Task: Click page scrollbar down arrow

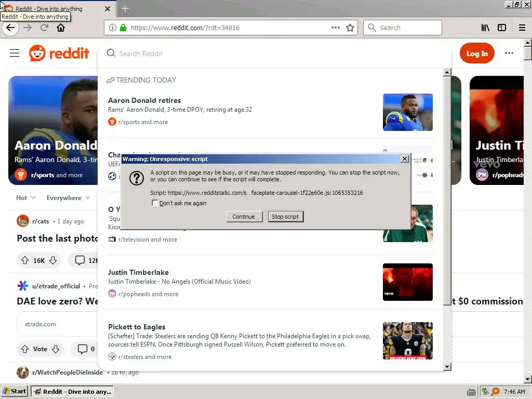Action: click(528, 379)
